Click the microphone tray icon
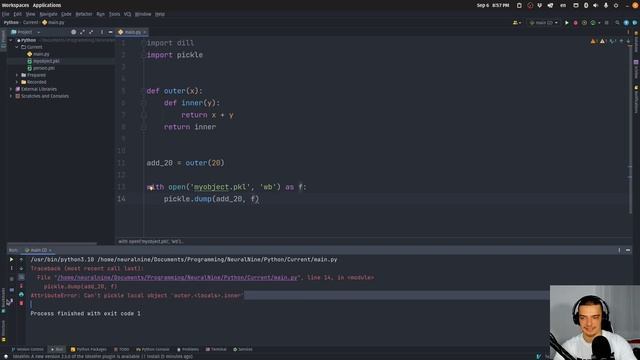The width and height of the screenshot is (640, 360). (606, 5)
